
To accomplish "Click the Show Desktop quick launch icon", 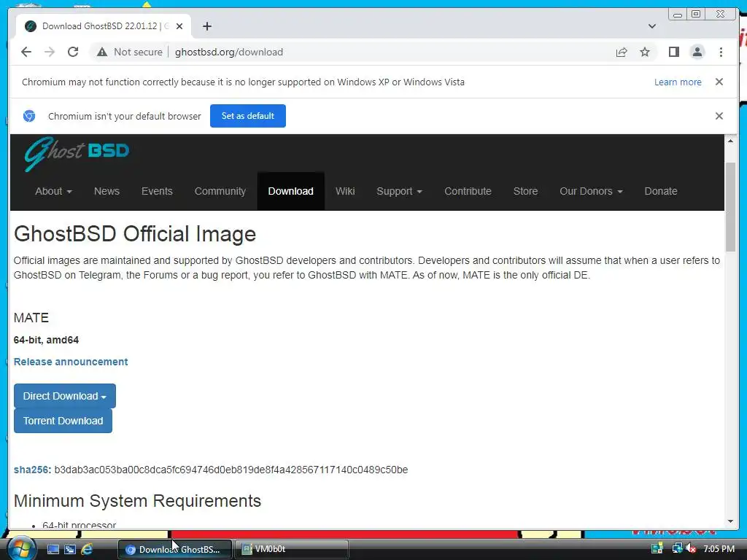I will (x=53, y=550).
